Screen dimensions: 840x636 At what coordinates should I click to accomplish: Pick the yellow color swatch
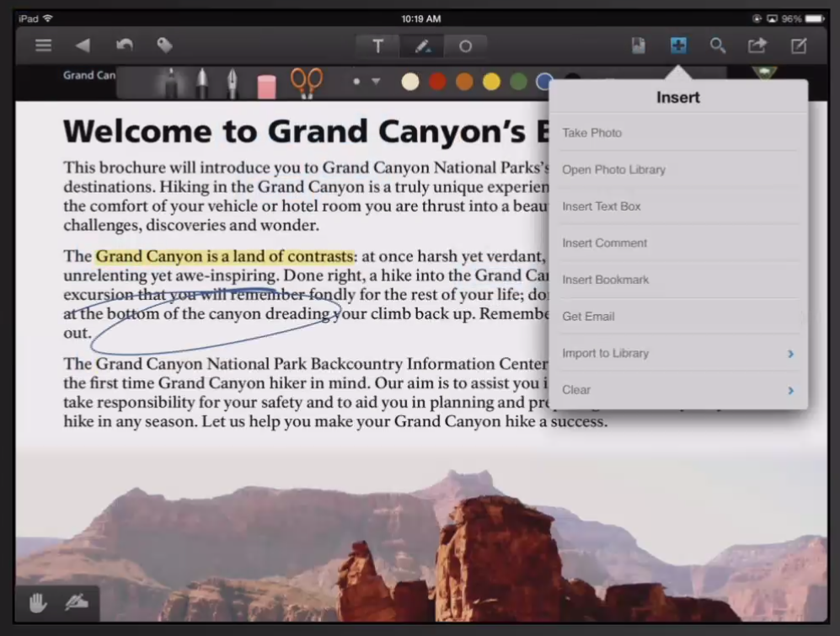pos(491,82)
